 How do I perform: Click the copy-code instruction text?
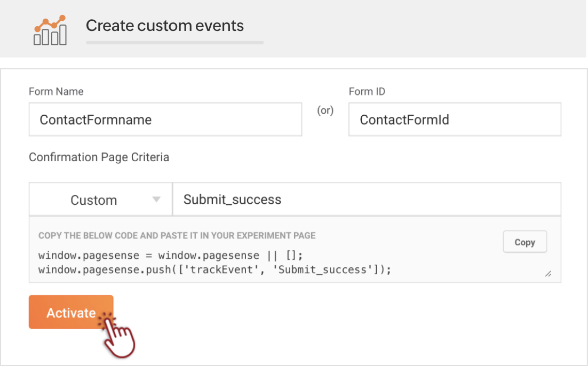177,235
